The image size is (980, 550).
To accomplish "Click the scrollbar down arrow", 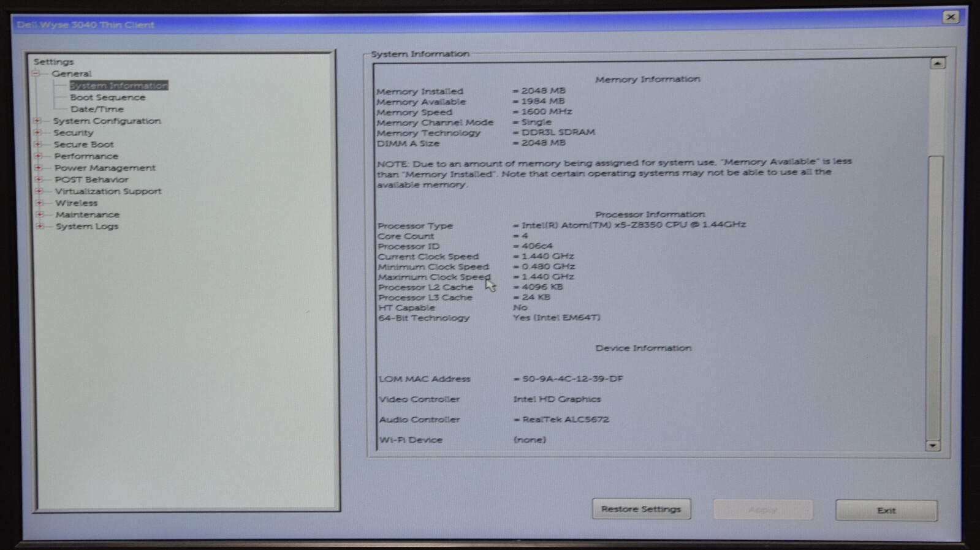I will 932,445.
